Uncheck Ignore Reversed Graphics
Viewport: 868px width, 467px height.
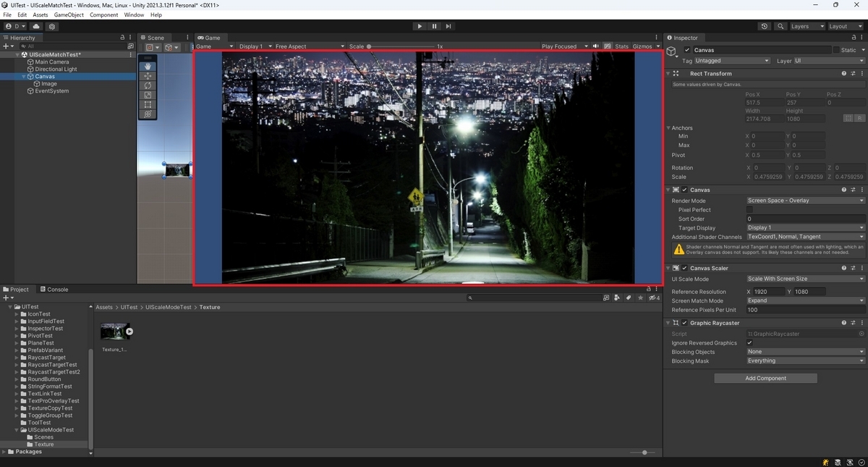(x=749, y=343)
